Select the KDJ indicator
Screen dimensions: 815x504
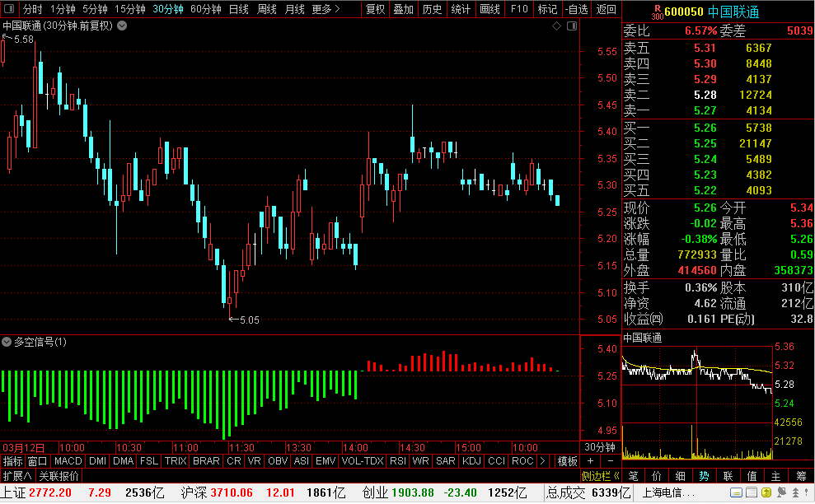click(471, 461)
